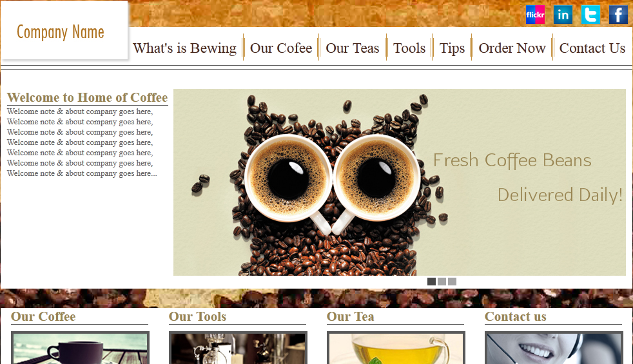The image size is (633, 364).
Task: Open the Tips navigation item
Action: [452, 48]
